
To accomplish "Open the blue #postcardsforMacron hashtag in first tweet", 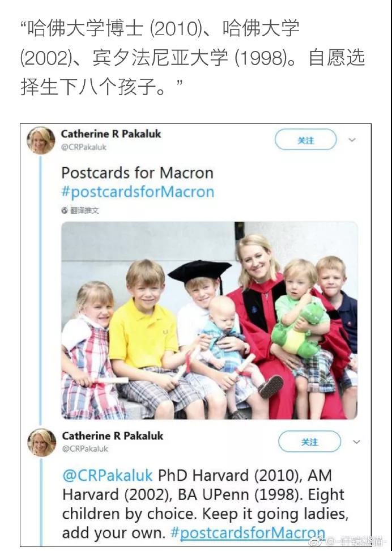I will tap(137, 192).
